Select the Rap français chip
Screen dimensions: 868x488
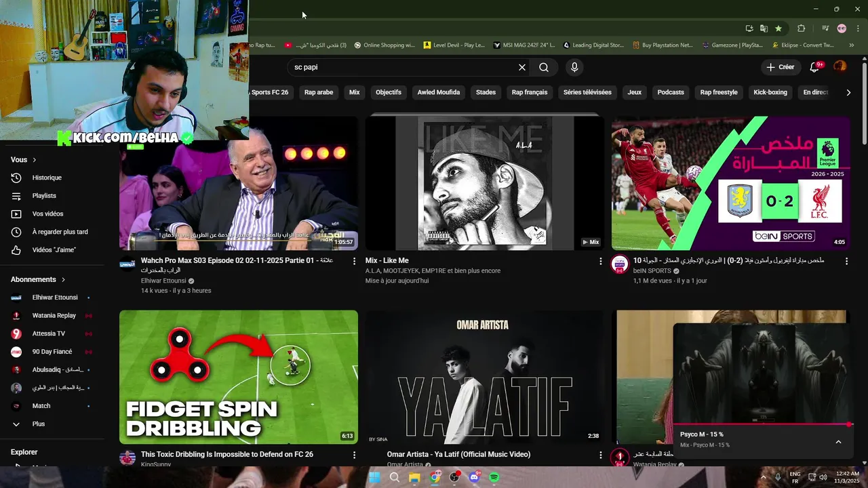pyautogui.click(x=530, y=92)
